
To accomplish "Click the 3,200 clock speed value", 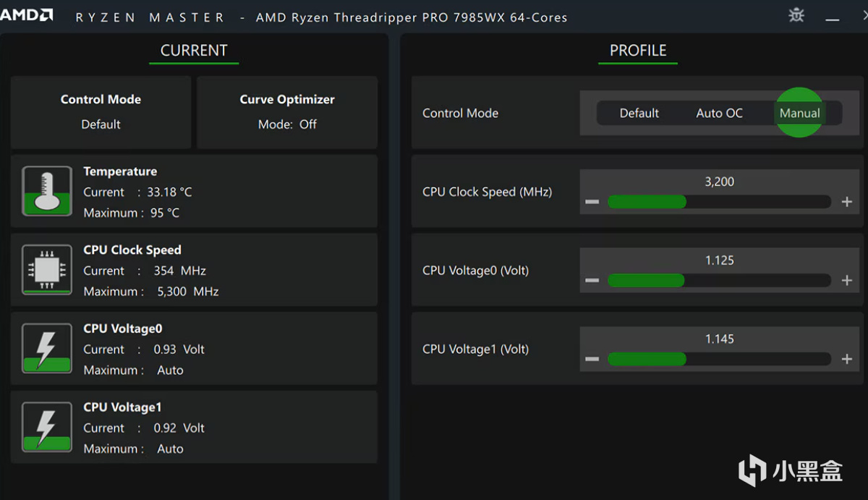I will pos(720,182).
